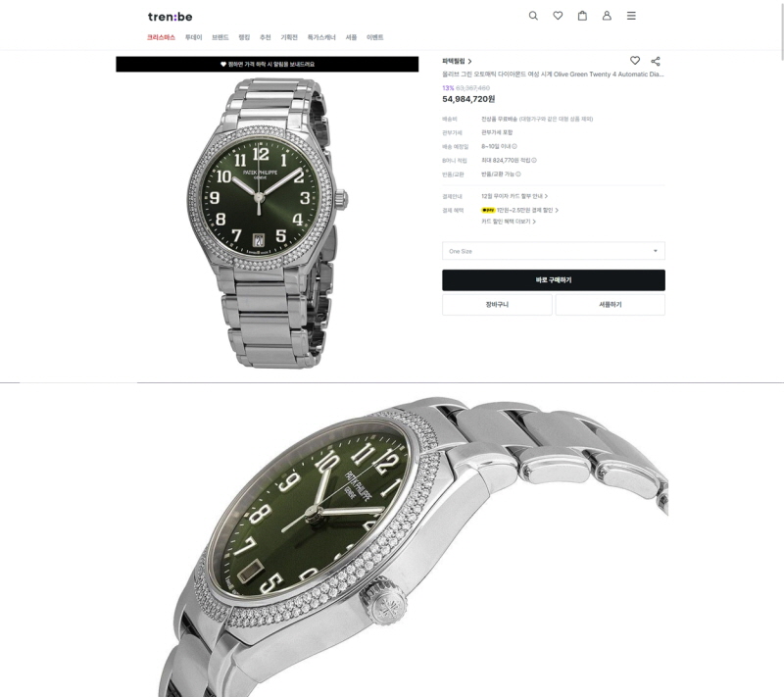Toggle the product wishlist heart
The image size is (784, 697).
point(634,61)
